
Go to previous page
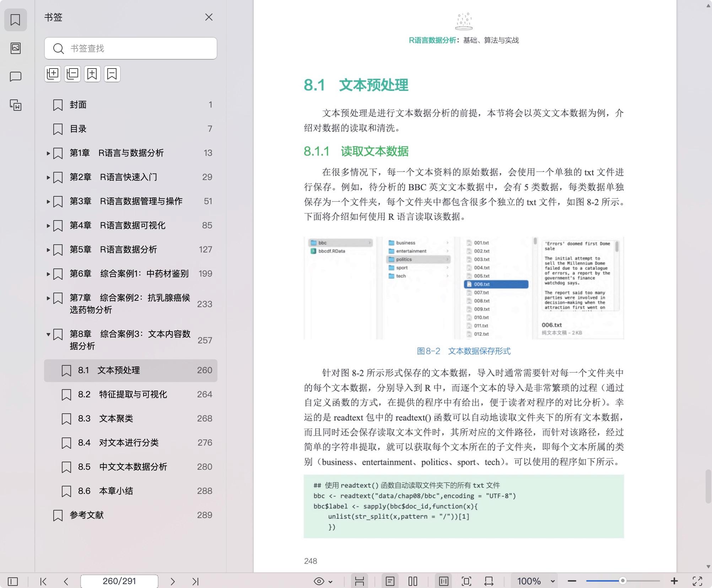click(66, 581)
